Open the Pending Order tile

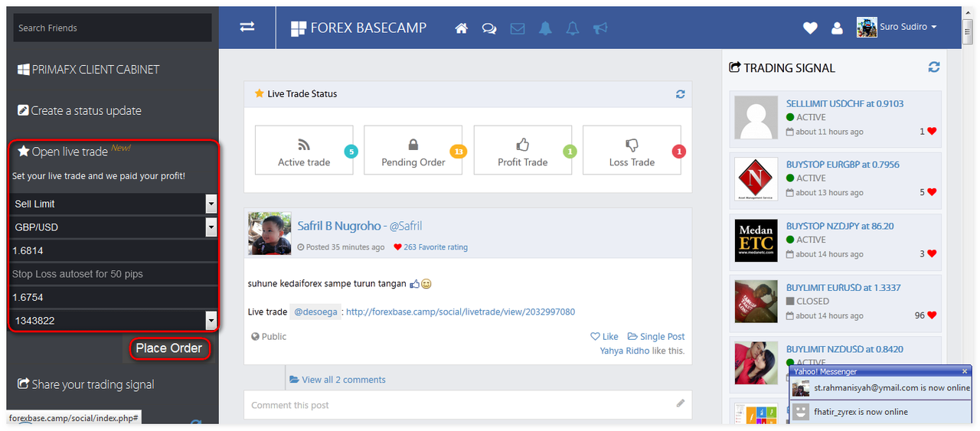point(413,150)
